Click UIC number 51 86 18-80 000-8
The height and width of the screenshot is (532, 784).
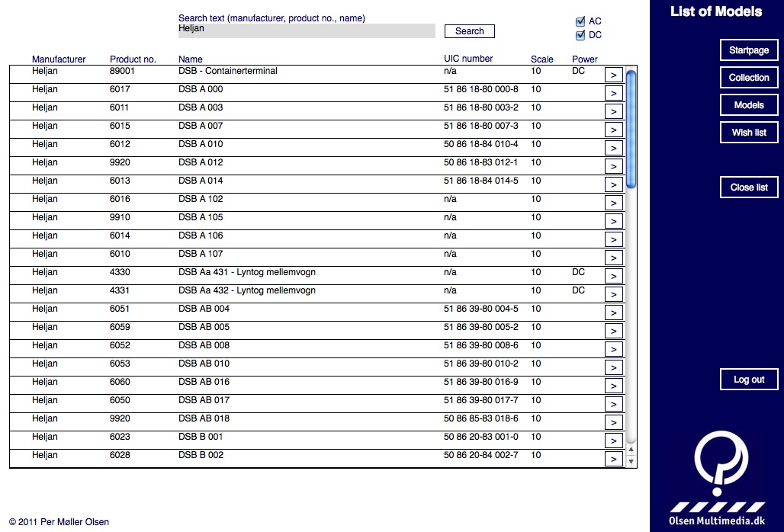481,89
